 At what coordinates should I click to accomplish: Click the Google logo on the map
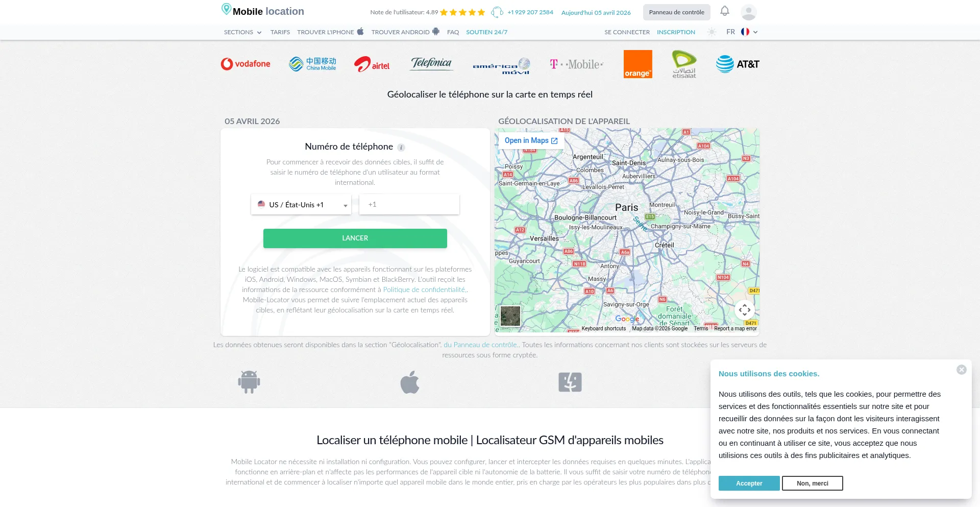coord(627,319)
